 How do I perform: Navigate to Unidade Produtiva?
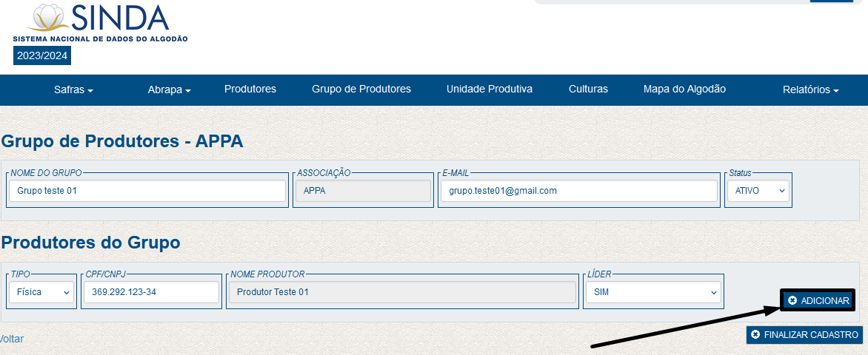[490, 89]
